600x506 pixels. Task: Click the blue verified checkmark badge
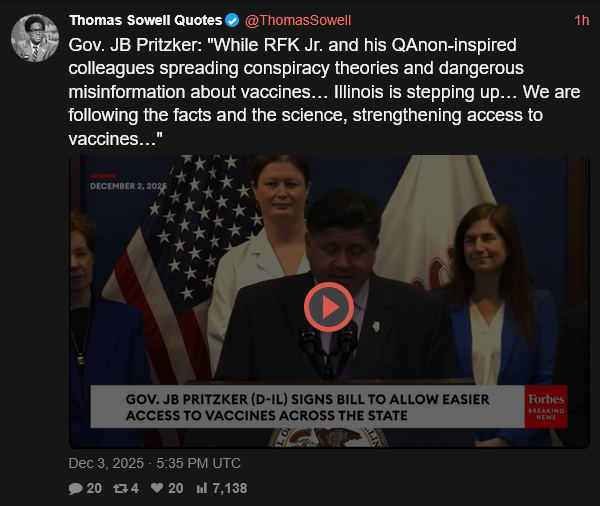coord(232,20)
